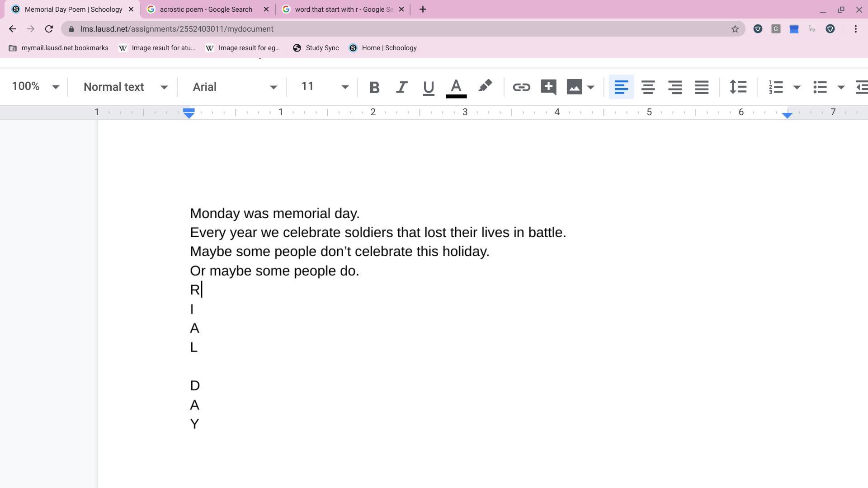Click the bulleted list icon
Screen dimensions: 868x488
pyautogui.click(x=820, y=87)
